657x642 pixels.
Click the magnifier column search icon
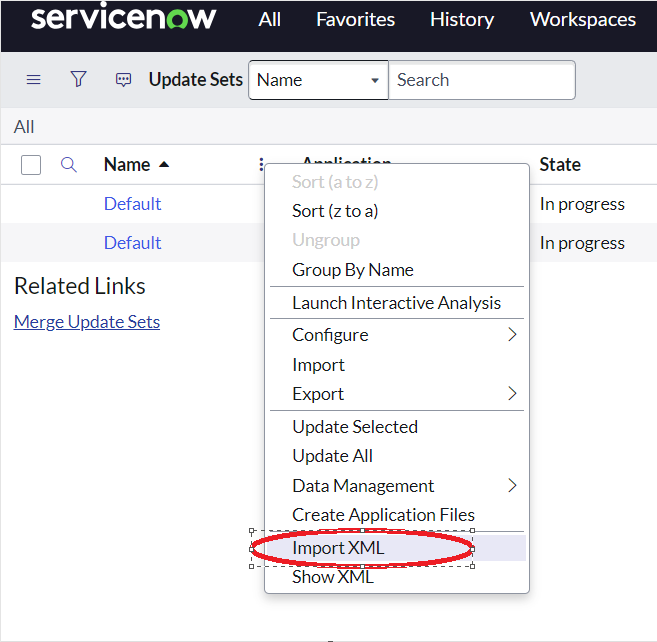pos(69,165)
